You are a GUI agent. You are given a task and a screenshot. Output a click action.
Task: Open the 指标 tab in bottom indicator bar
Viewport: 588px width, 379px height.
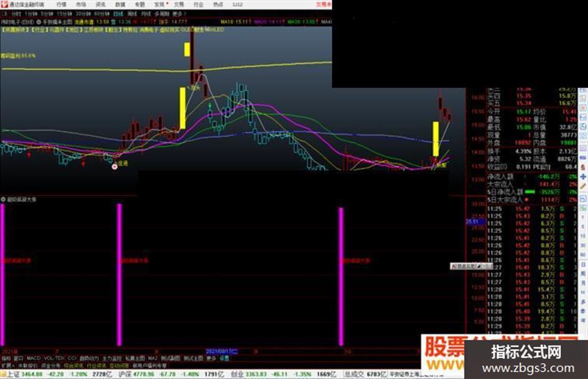(x=6, y=358)
